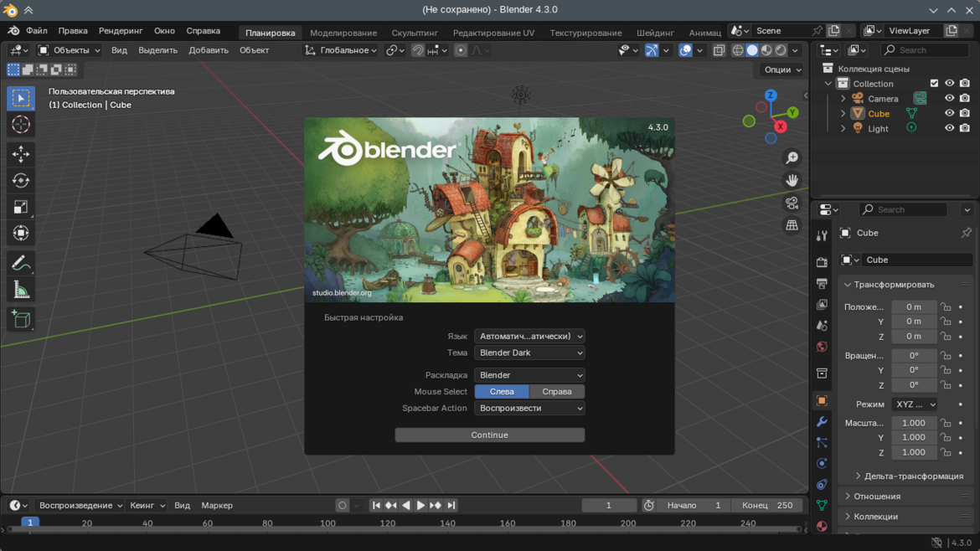Open Глобальное orientation dropdown
The width and height of the screenshot is (980, 551).
click(341, 50)
